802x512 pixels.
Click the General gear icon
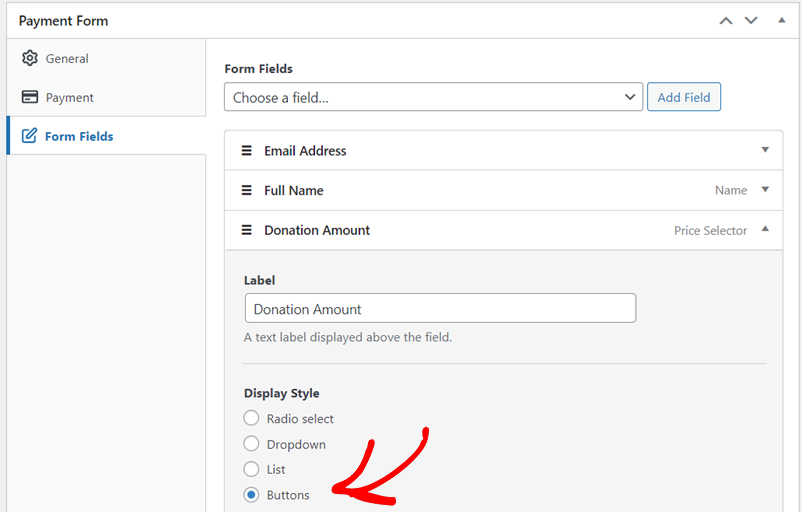pos(30,58)
